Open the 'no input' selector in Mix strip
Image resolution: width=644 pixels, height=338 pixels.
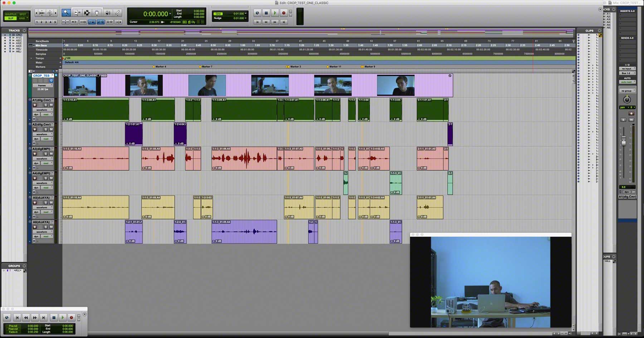click(627, 69)
